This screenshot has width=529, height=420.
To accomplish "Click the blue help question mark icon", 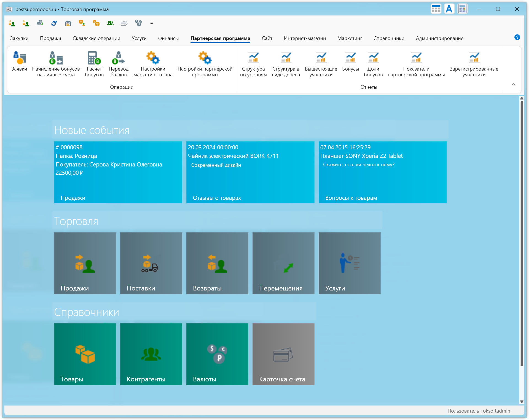I will tap(517, 37).
